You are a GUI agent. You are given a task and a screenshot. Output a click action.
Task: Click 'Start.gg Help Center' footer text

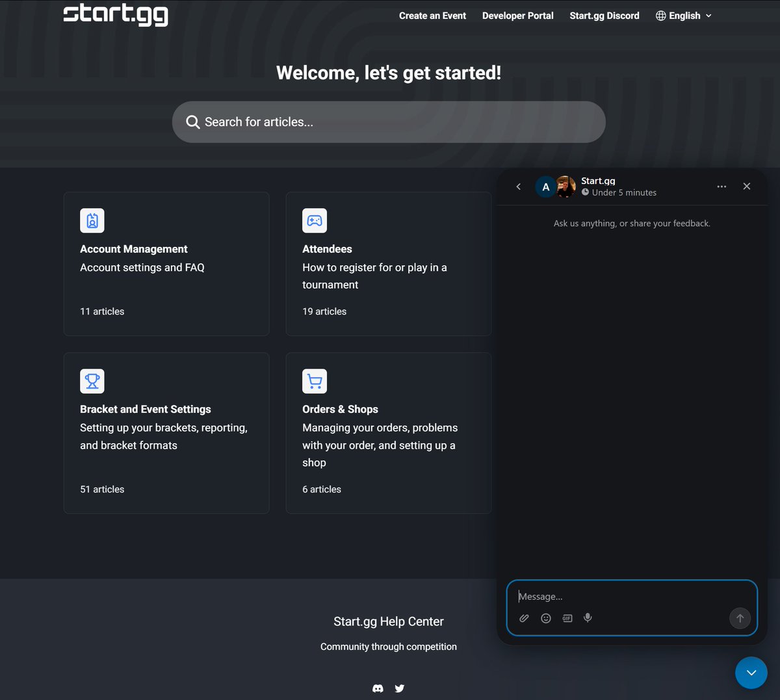coord(389,621)
